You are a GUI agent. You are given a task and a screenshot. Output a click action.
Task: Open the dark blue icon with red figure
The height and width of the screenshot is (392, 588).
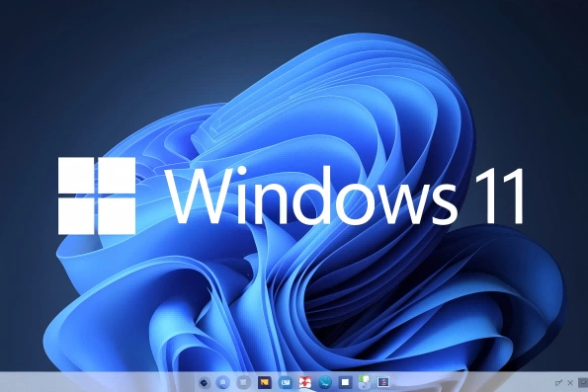pos(383,382)
